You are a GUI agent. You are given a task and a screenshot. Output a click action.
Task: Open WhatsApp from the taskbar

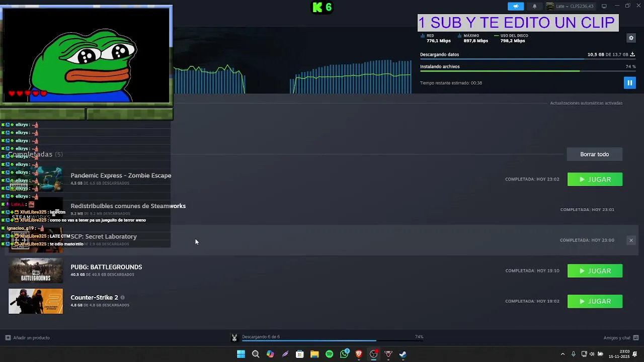[x=344, y=354]
